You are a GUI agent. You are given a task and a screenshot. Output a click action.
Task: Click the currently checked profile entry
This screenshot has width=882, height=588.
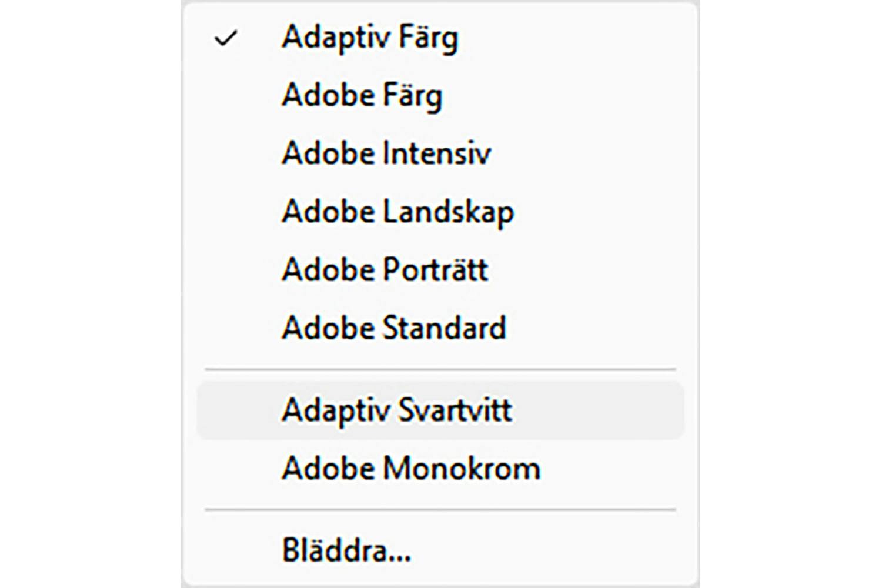pos(369,38)
